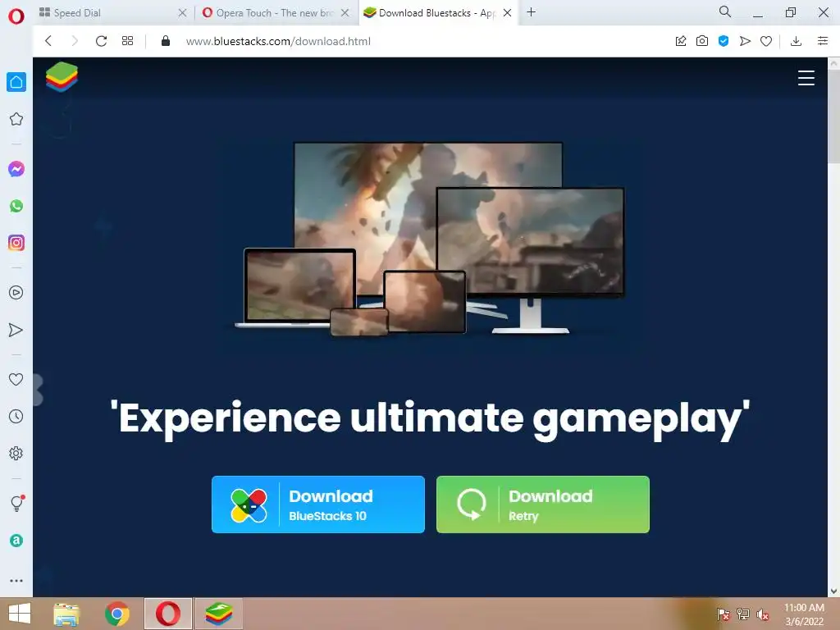Close the Opera Touch tab
Viewport: 840px width, 630px height.
coord(345,13)
